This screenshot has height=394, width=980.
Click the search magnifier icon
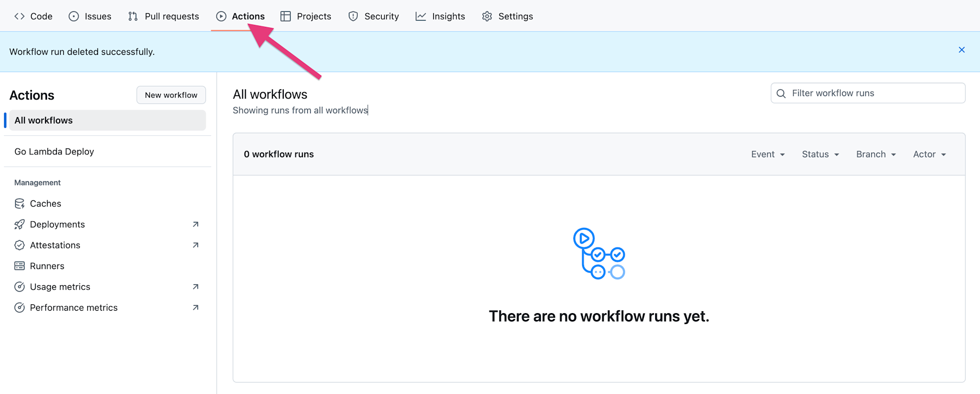781,93
